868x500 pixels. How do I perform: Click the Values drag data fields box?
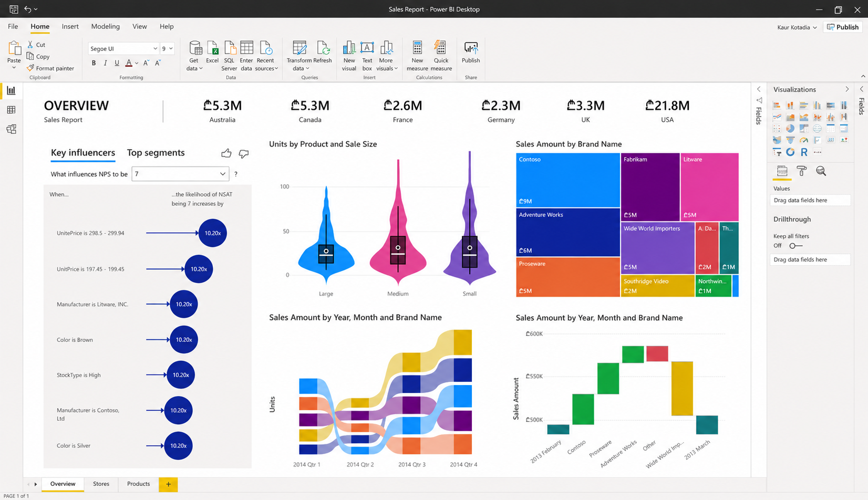[810, 200]
